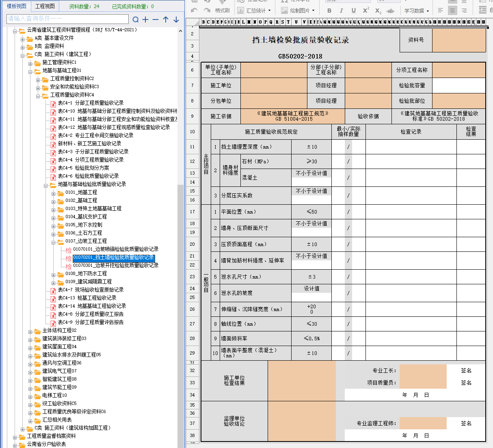Click 挡土墙埋置深度 inspection record cell

point(411,147)
